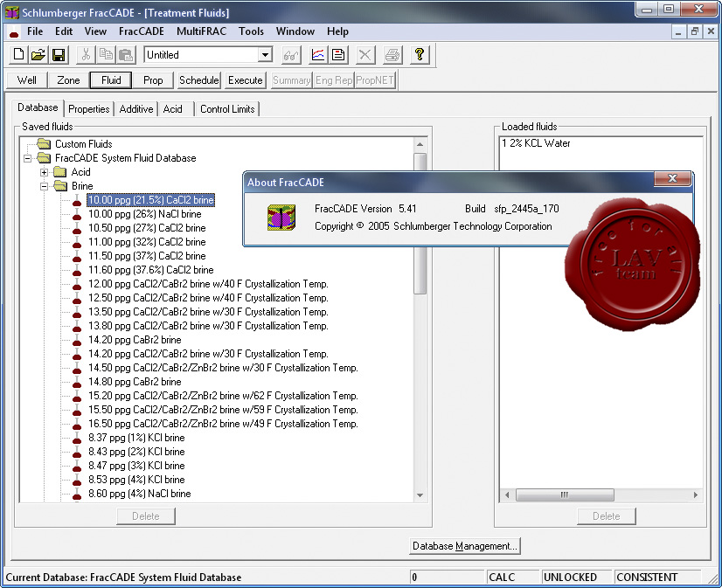Select 10.50 ppg (27%) CaCl2 brine
This screenshot has width=722, height=588.
pyautogui.click(x=147, y=228)
